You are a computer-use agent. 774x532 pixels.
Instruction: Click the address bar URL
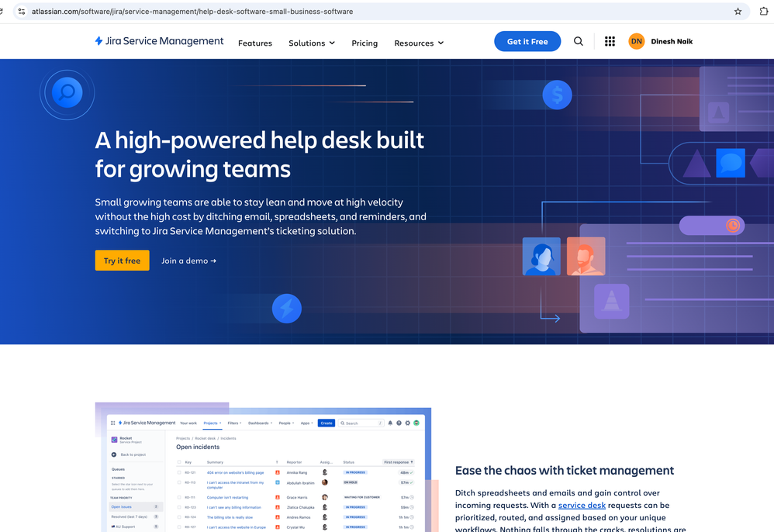coord(192,12)
